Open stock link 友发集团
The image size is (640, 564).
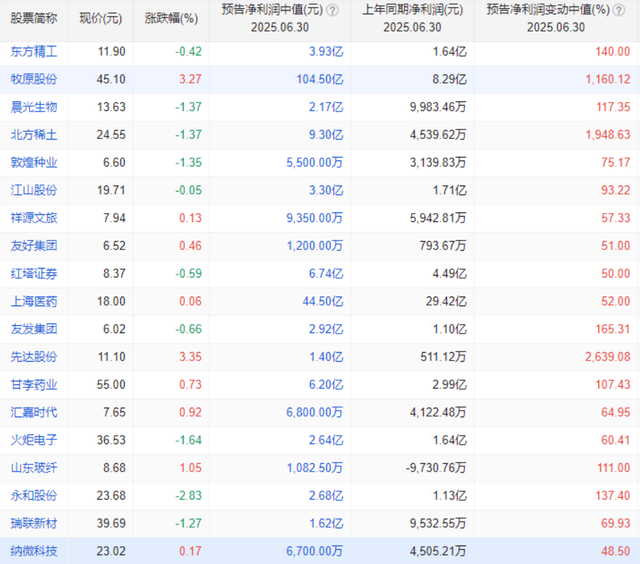tap(34, 329)
